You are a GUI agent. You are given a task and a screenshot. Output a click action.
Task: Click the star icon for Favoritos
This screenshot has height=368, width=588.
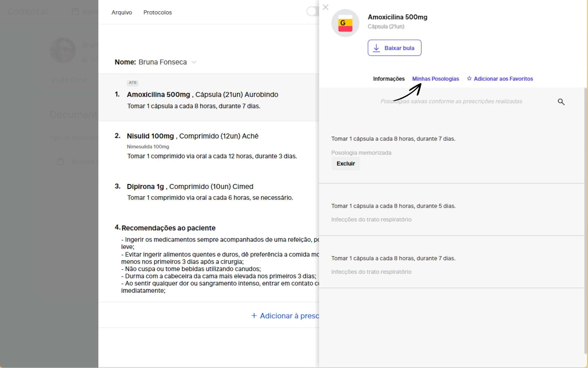click(x=469, y=79)
